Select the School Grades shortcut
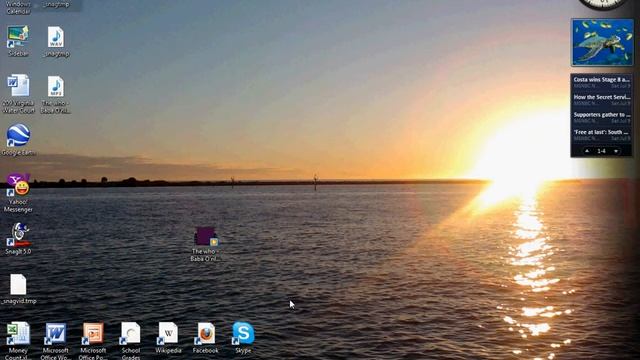 (x=130, y=333)
